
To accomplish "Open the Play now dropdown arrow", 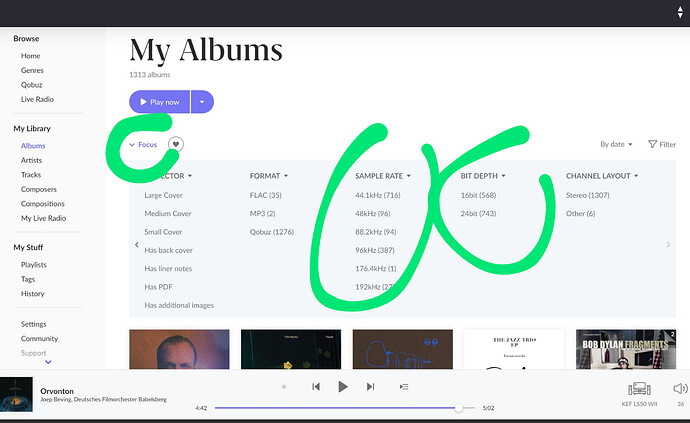I will coord(202,102).
